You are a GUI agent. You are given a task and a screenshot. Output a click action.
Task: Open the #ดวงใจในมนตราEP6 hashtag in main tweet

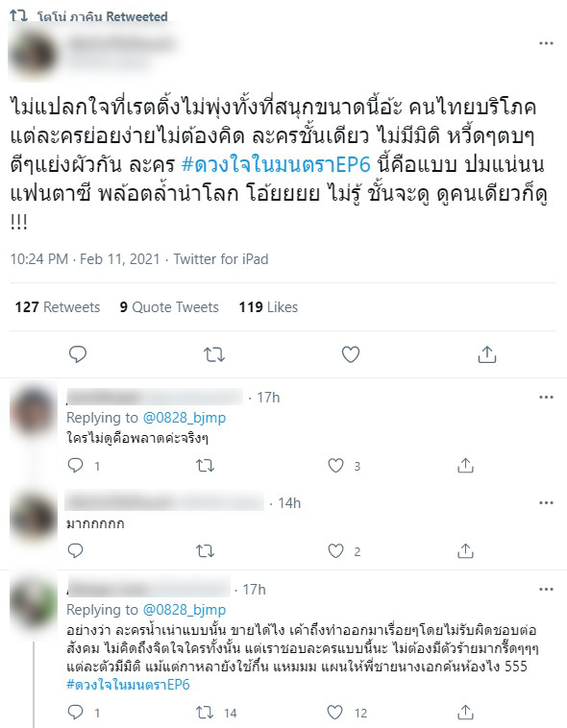[276, 165]
